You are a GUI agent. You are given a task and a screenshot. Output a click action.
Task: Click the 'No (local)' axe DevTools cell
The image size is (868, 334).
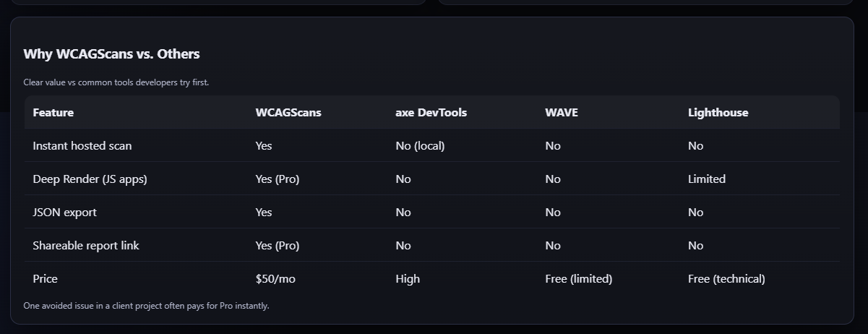[x=420, y=146]
